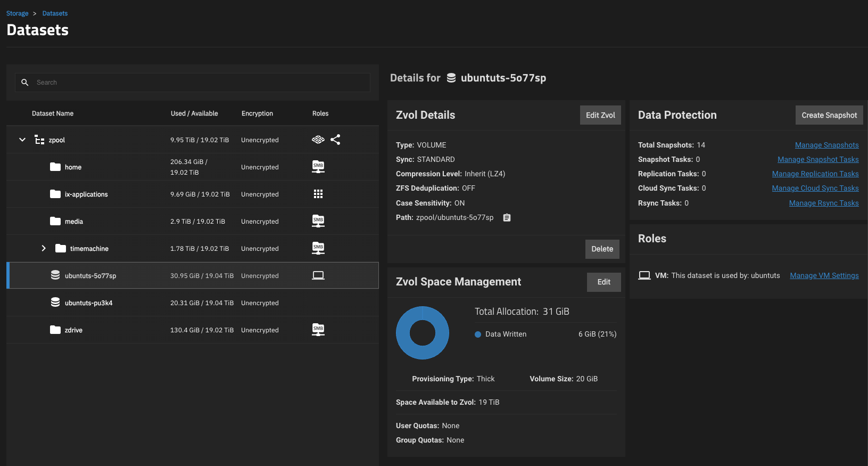Click the copy path clipboard icon
This screenshot has height=466, width=868.
[507, 217]
